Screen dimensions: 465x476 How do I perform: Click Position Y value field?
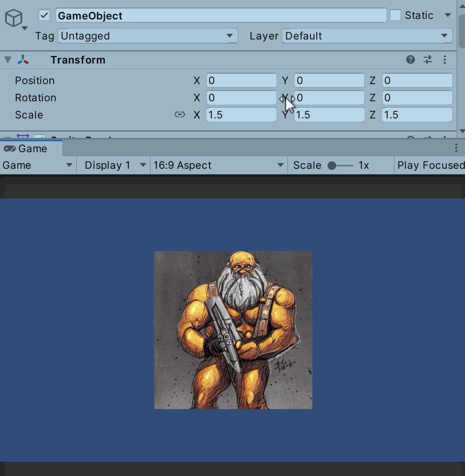pyautogui.click(x=329, y=81)
